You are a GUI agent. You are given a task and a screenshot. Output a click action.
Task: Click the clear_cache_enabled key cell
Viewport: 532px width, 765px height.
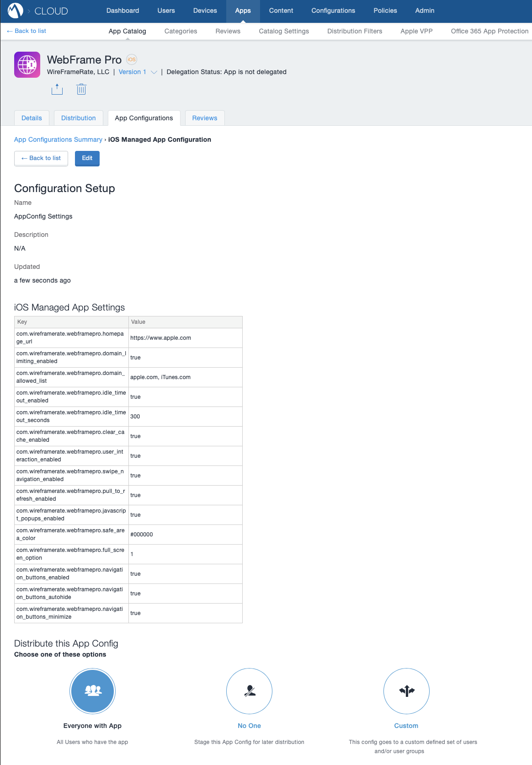click(71, 436)
